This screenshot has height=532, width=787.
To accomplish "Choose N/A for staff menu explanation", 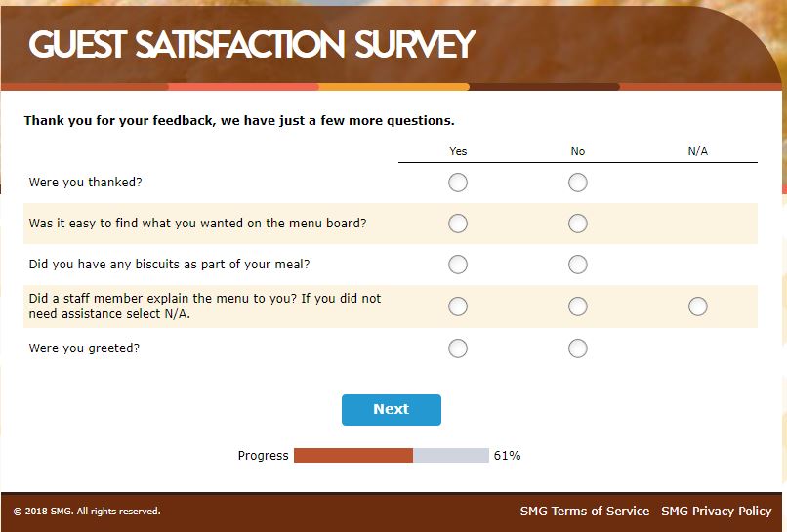I will [697, 307].
